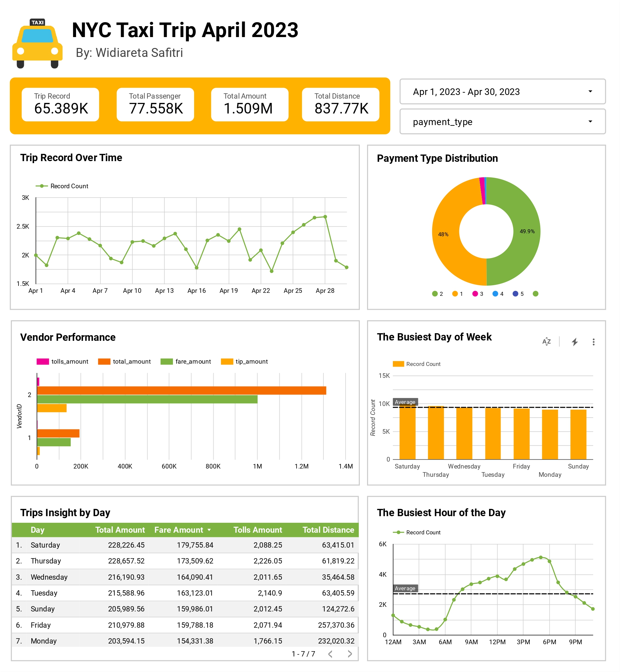Click the Payment Type Distribution heading
Viewport: 620px width, 672px height.
[x=437, y=158]
